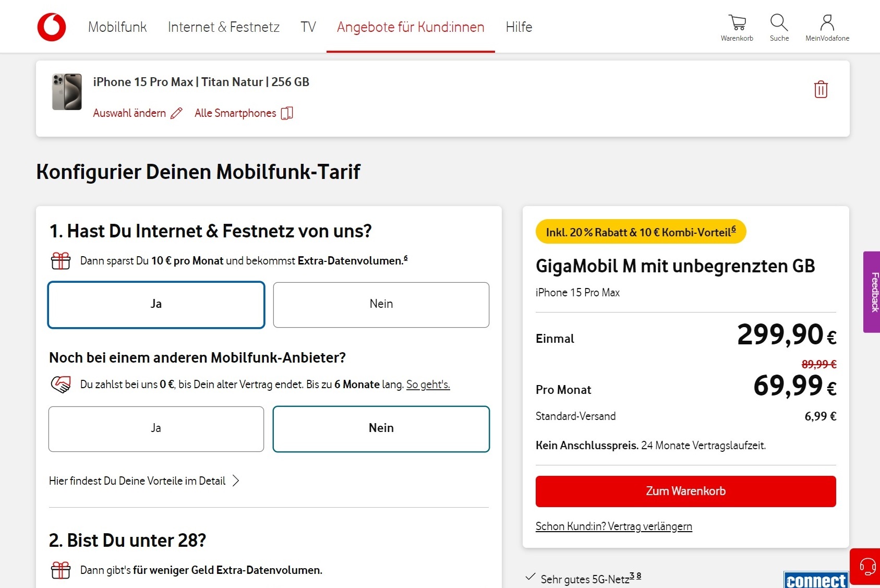Image resolution: width=880 pixels, height=588 pixels.
Task: Open the Hilfe menu
Action: [519, 27]
